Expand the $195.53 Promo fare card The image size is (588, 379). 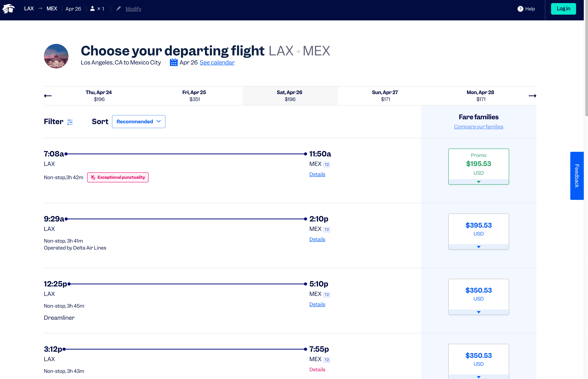[478, 182]
